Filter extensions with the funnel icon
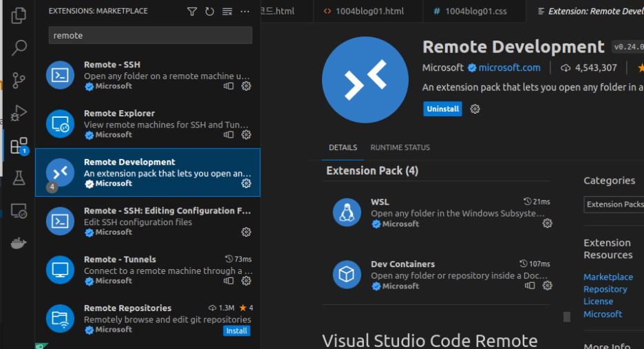This screenshot has width=644, height=349. click(192, 12)
